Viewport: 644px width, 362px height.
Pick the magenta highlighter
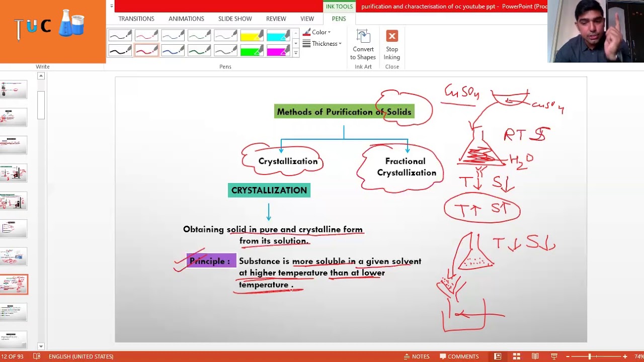[278, 50]
